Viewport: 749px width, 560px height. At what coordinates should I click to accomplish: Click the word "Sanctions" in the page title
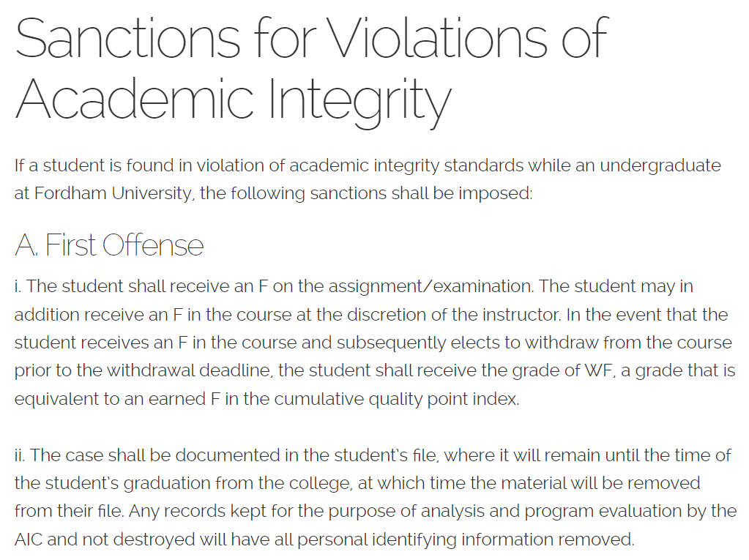pos(127,37)
